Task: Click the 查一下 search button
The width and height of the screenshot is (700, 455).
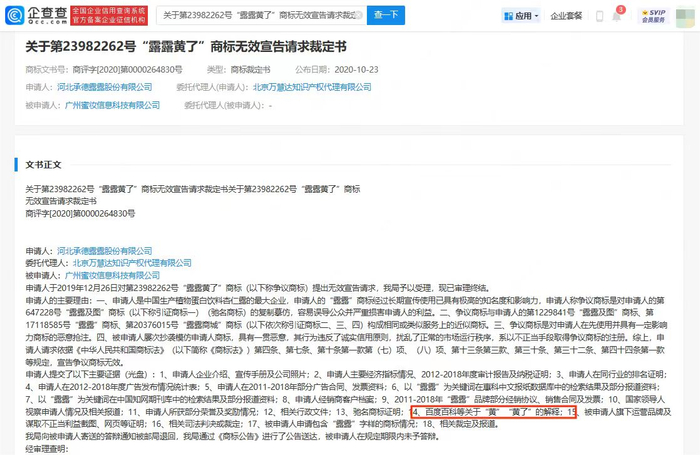Action: 386,15
